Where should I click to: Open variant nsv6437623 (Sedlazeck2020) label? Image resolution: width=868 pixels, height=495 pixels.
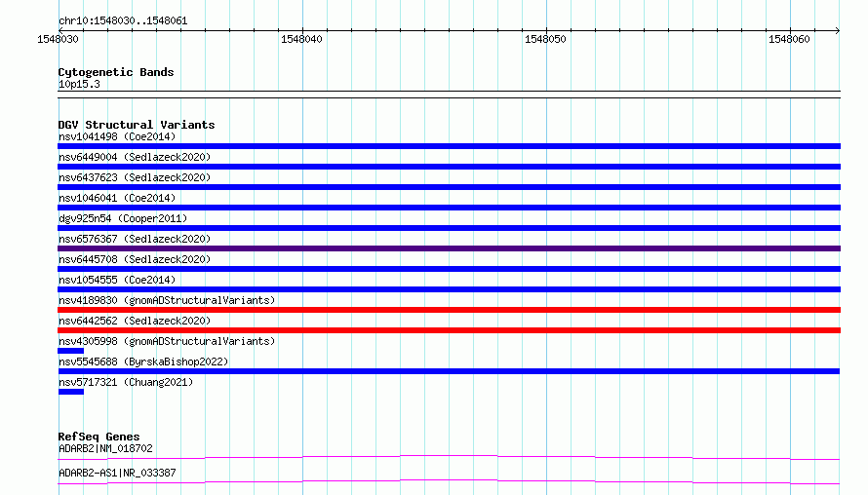135,177
